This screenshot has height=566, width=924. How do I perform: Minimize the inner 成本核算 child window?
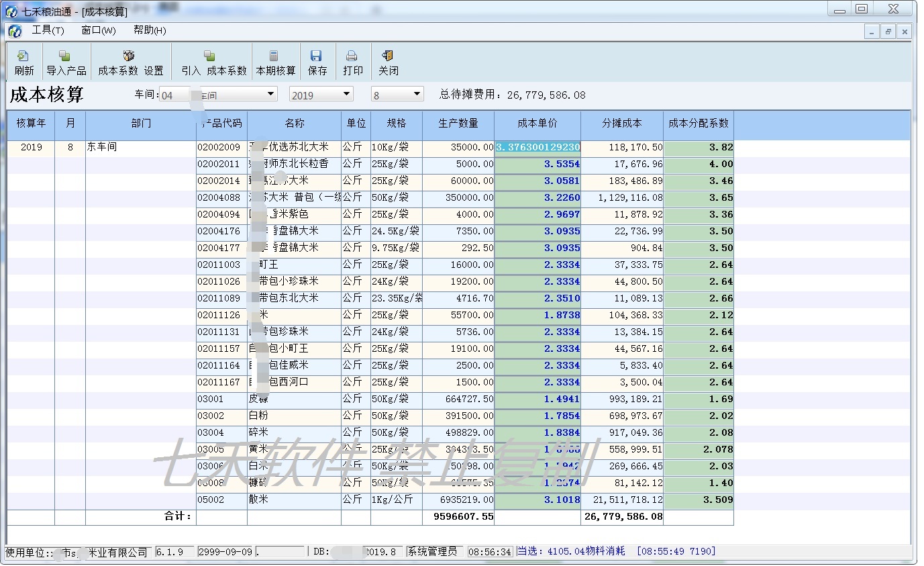[872, 32]
